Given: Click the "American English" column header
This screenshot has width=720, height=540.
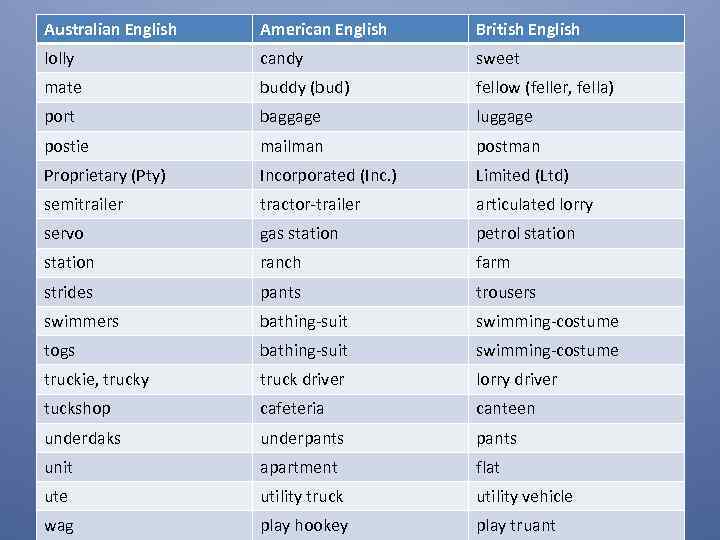Looking at the screenshot, I should click(x=323, y=29).
